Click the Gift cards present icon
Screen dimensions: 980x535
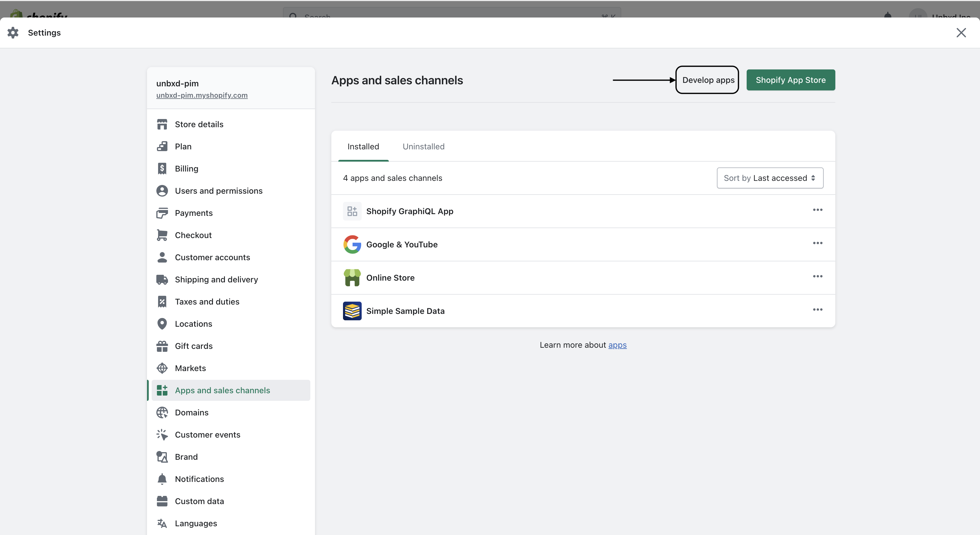[x=162, y=346]
